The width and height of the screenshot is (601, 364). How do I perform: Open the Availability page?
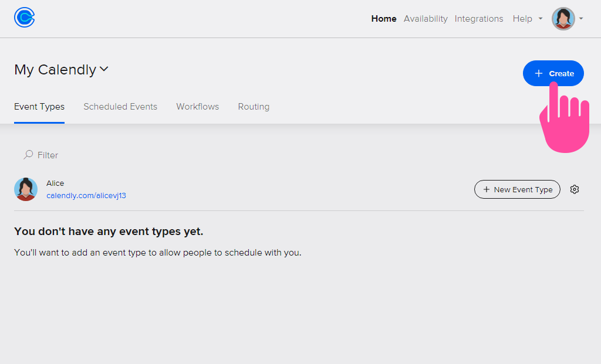(426, 18)
